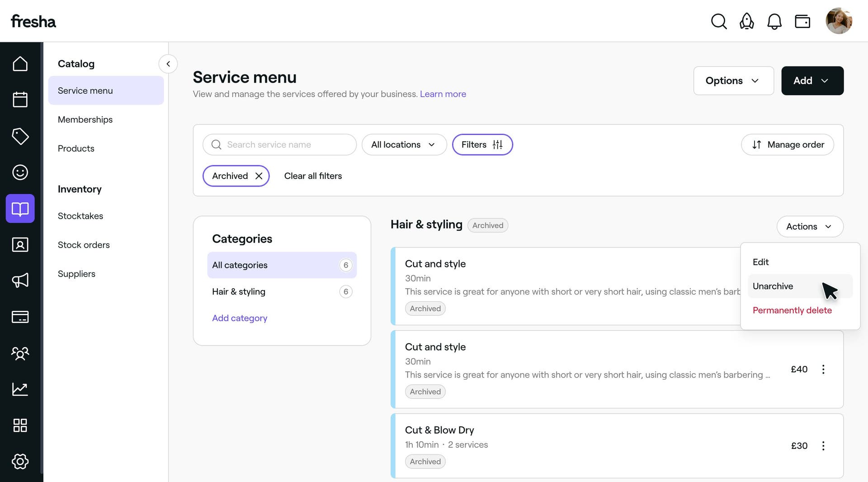Open notifications bell icon
Screen dimensions: 868x482
[774, 21]
